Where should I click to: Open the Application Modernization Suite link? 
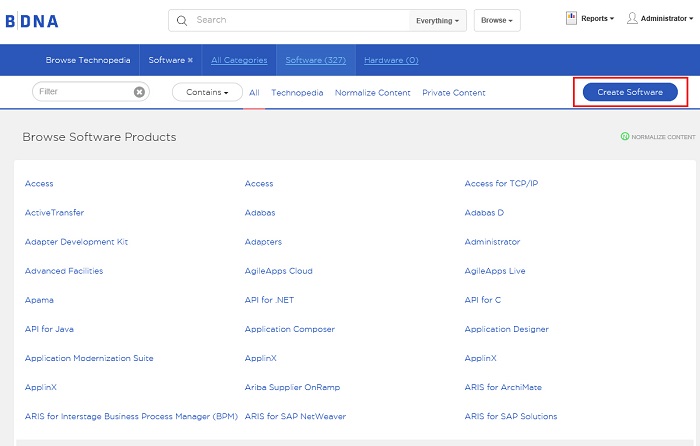tap(89, 358)
